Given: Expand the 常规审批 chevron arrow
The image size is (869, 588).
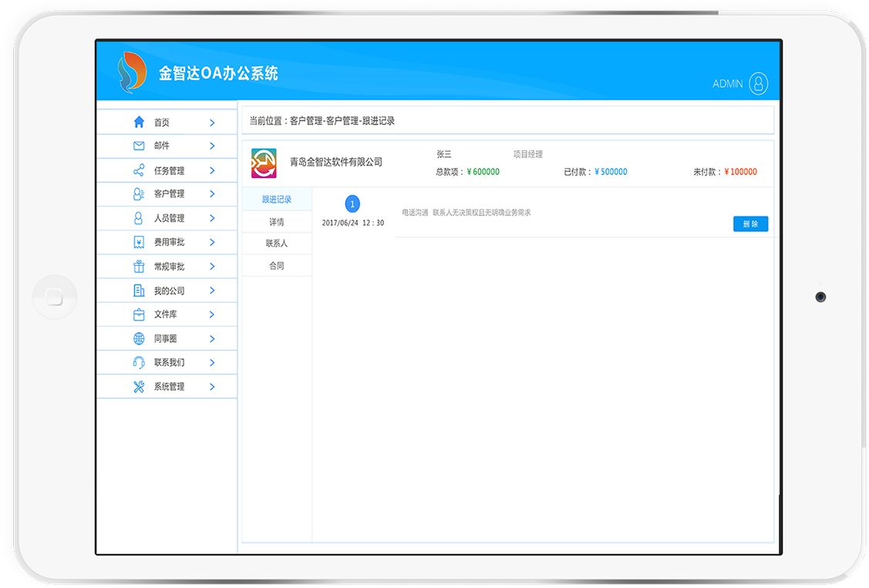Looking at the screenshot, I should pos(212,267).
